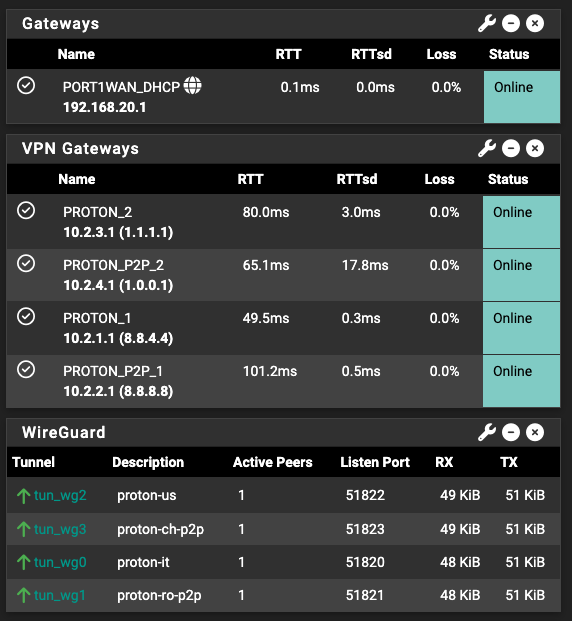Close the WireGuard widget

pos(535,432)
